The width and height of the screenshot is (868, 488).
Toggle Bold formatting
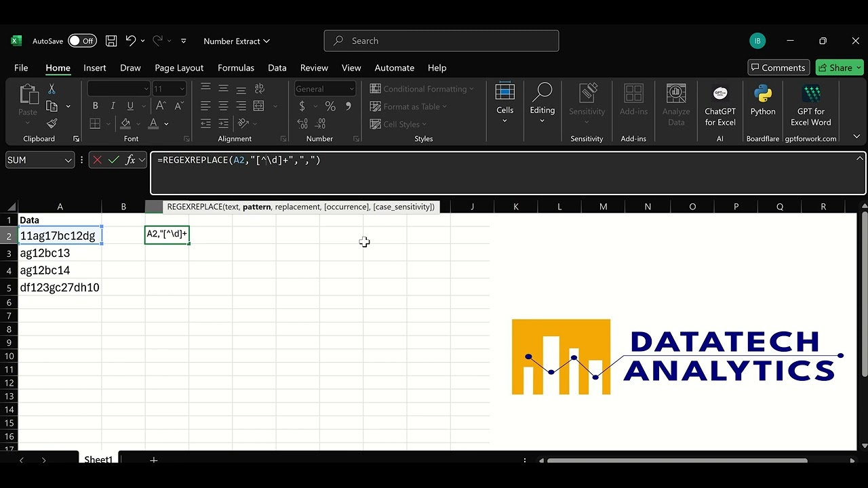tap(95, 106)
